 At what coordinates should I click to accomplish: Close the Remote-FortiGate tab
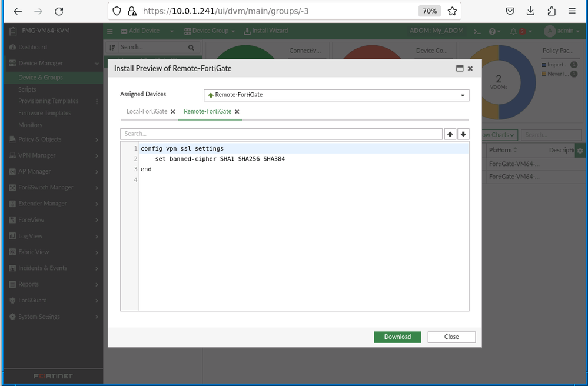click(237, 112)
